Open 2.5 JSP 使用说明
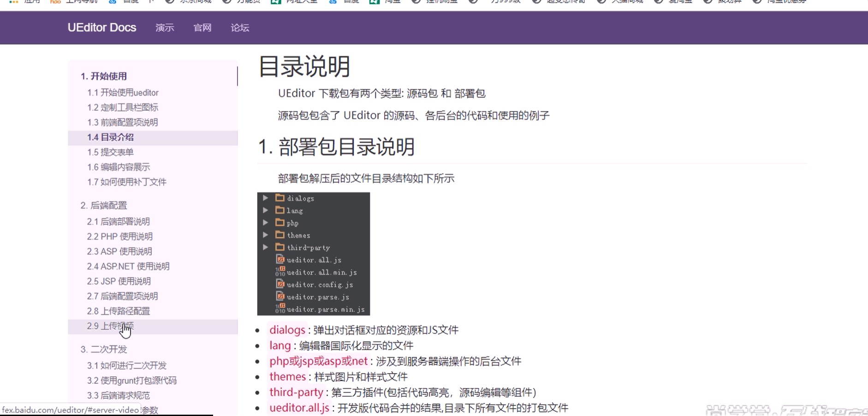The width and height of the screenshot is (868, 416). pos(119,281)
